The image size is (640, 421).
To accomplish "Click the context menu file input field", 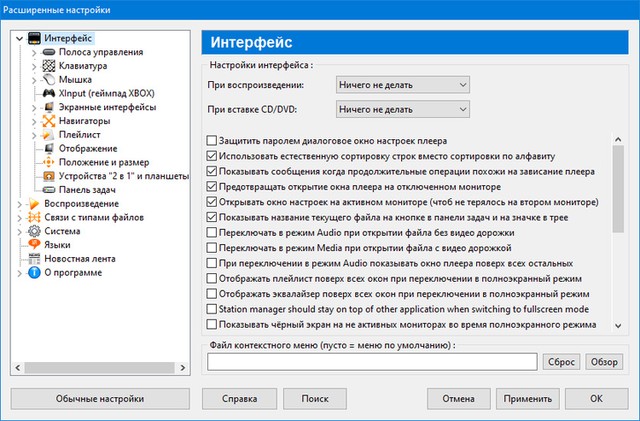I will click(x=372, y=362).
